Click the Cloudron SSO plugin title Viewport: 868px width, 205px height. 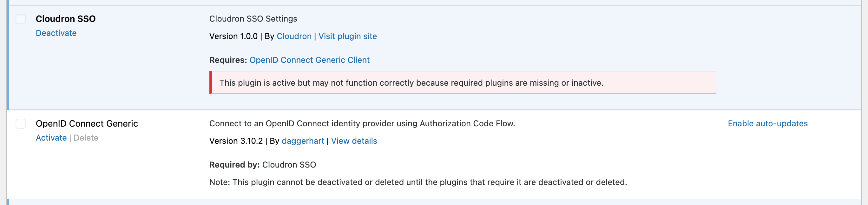(x=66, y=19)
